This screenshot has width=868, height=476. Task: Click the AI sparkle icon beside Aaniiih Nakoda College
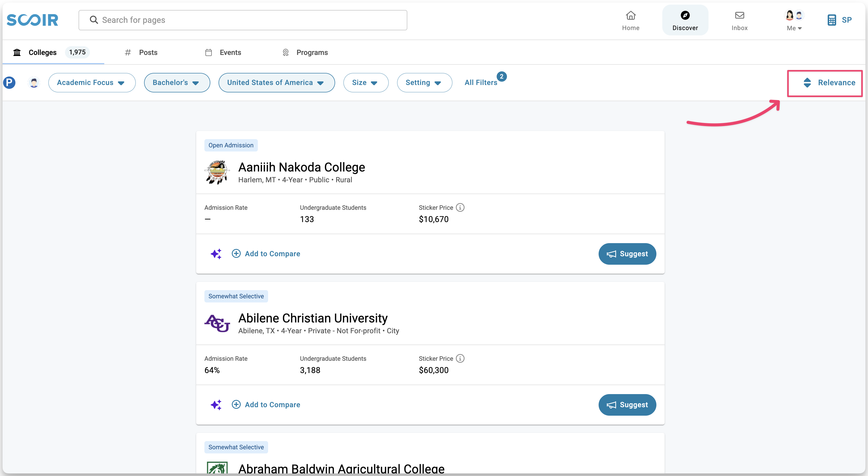[217, 254]
